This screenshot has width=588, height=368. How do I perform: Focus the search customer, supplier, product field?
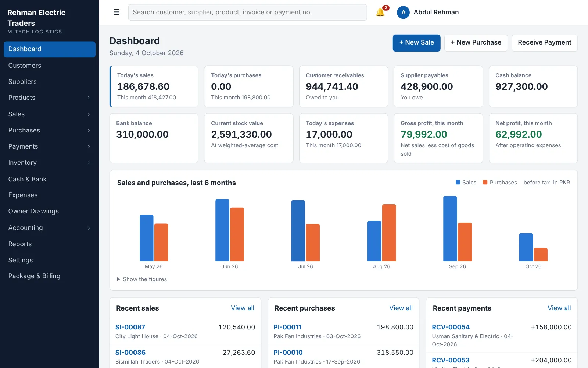pyautogui.click(x=247, y=12)
